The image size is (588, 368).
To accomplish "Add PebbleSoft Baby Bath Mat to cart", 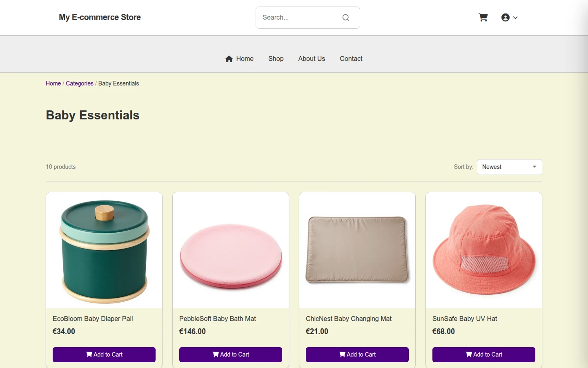I will click(x=231, y=355).
